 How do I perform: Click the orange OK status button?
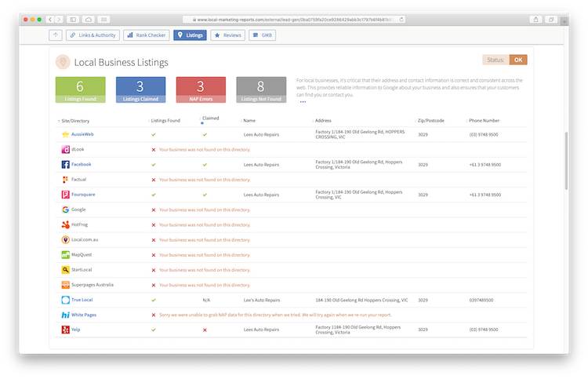[x=518, y=60]
